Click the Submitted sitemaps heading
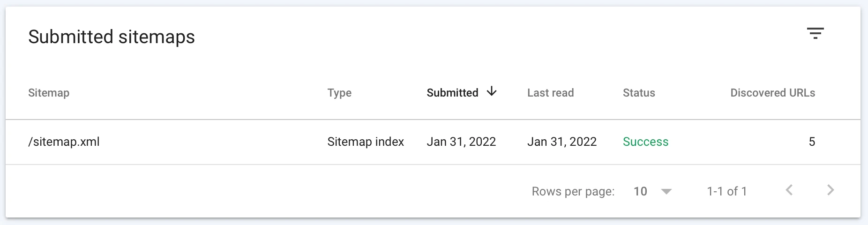 coord(112,37)
